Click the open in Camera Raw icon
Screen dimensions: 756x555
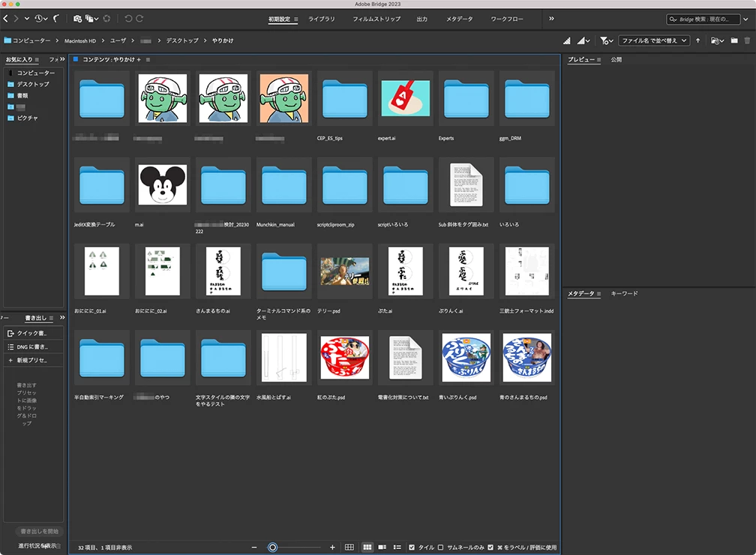(x=106, y=19)
